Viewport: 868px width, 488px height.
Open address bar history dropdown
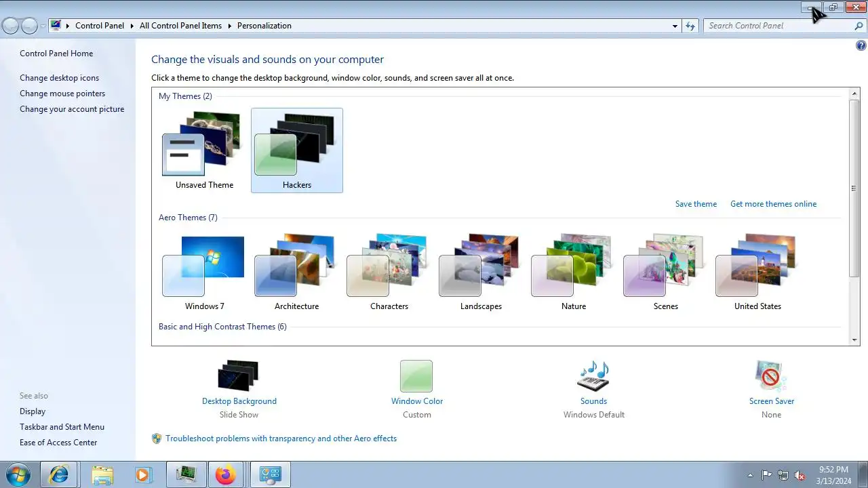click(675, 26)
